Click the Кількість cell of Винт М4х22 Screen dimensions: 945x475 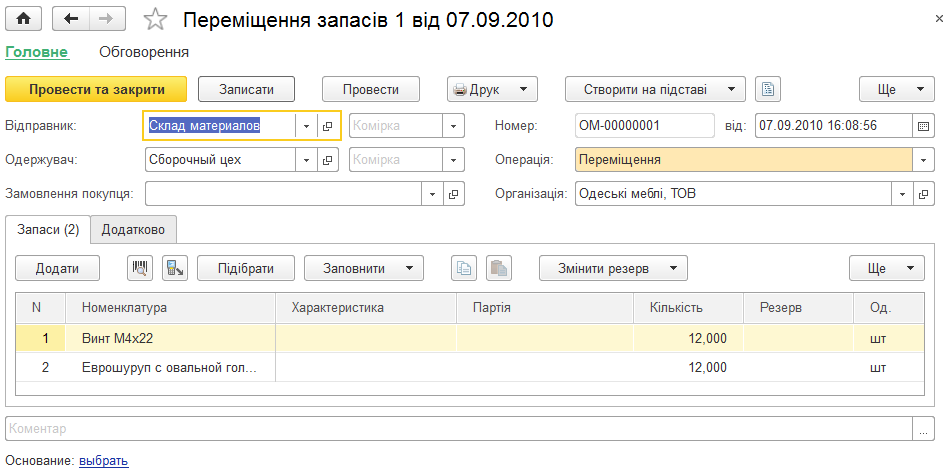coord(688,338)
